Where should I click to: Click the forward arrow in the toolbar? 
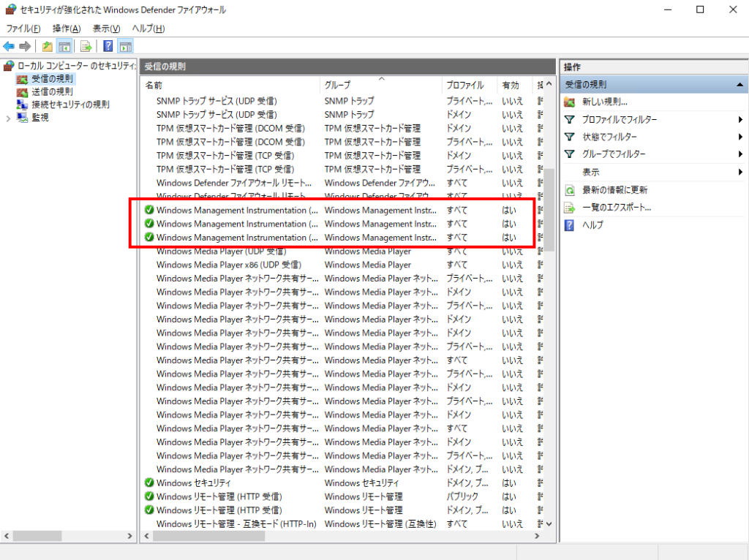[25, 46]
